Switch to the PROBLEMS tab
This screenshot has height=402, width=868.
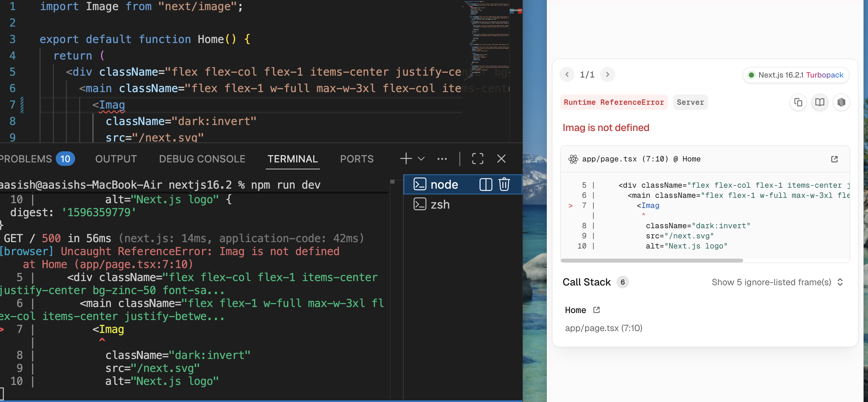[26, 159]
